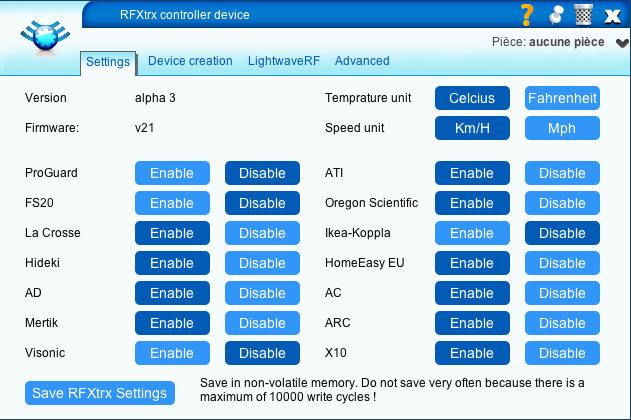The height and width of the screenshot is (420, 631).
Task: Choose Mph as the speed unit
Action: [562, 128]
